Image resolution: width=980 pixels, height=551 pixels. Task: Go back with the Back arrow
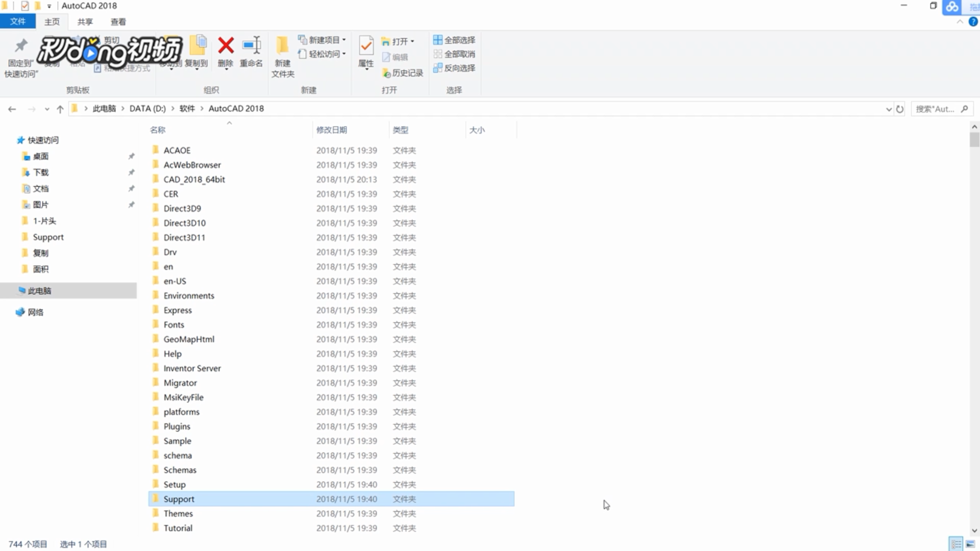click(x=12, y=109)
